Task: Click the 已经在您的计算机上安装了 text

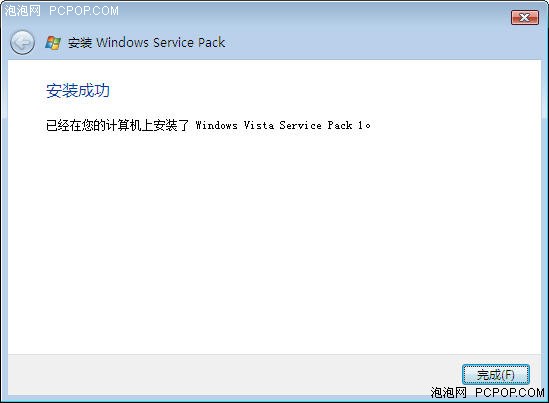Action: click(x=117, y=125)
